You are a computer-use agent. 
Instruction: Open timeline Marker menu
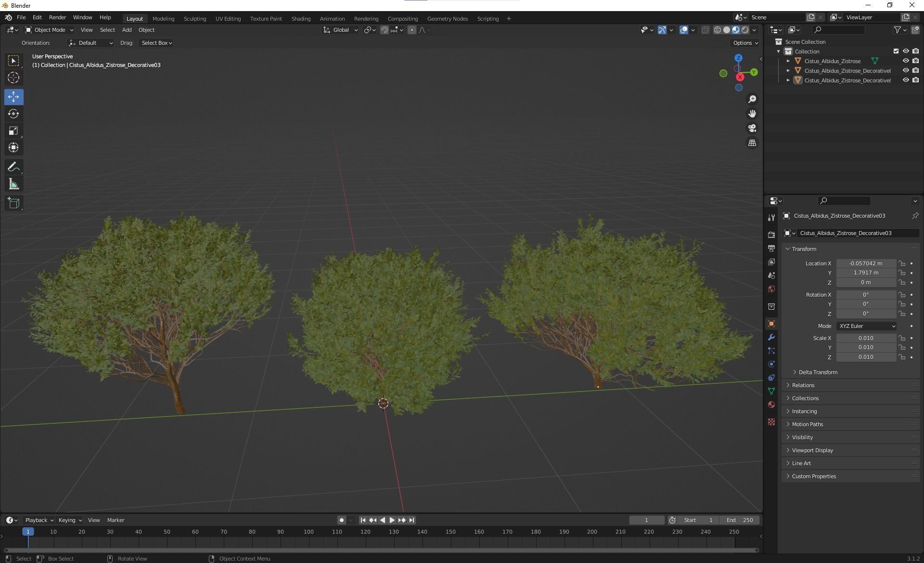tap(115, 520)
